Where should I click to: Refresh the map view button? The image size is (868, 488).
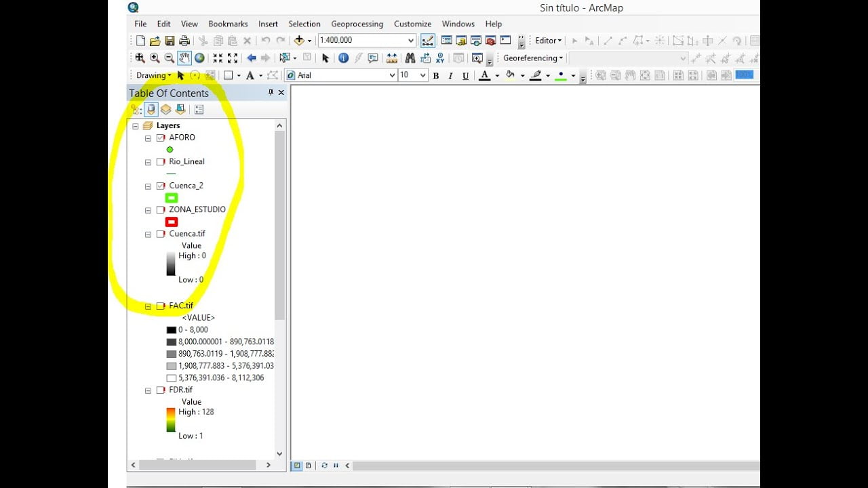point(324,466)
